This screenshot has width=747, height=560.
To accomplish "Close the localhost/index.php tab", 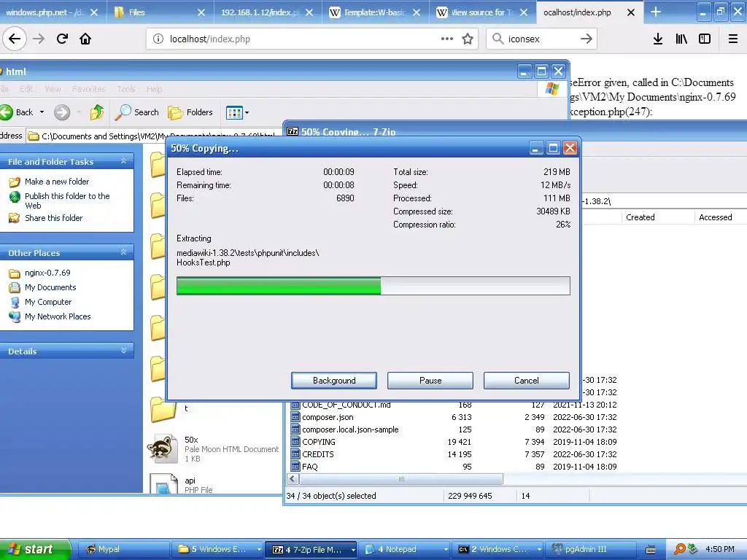I will [x=631, y=12].
